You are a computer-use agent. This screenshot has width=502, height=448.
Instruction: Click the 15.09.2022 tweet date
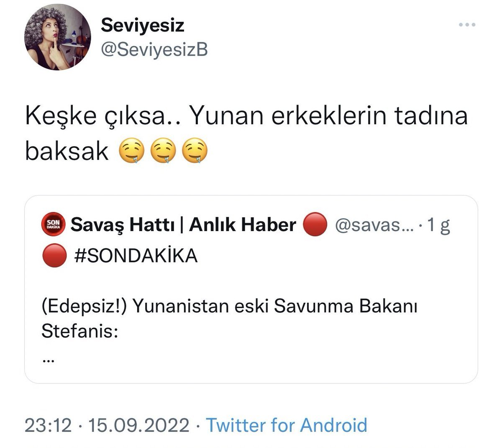pos(138,425)
